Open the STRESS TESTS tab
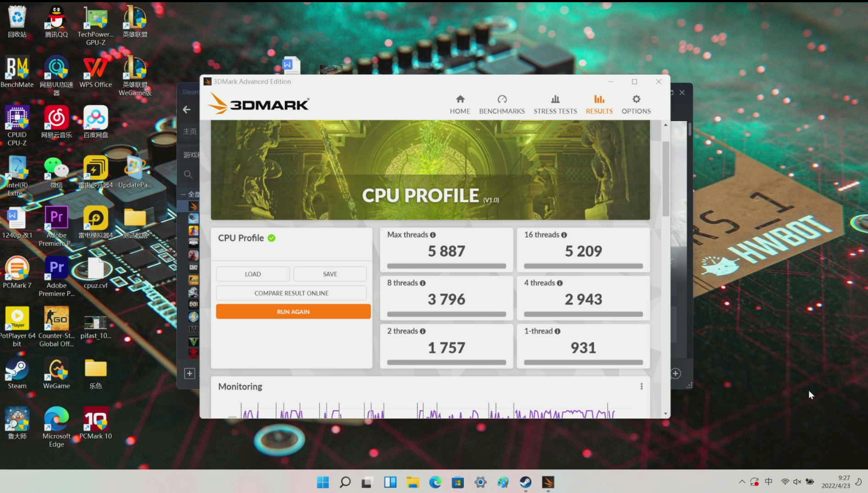Image resolution: width=868 pixels, height=493 pixels. click(555, 104)
